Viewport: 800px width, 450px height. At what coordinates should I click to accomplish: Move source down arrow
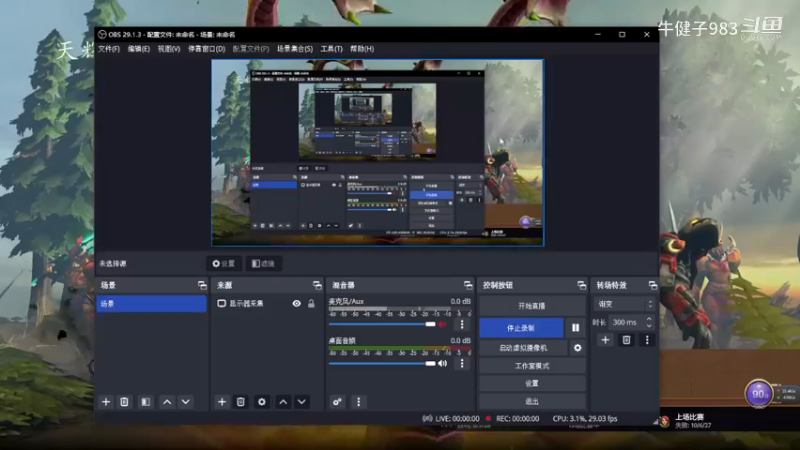tap(302, 402)
